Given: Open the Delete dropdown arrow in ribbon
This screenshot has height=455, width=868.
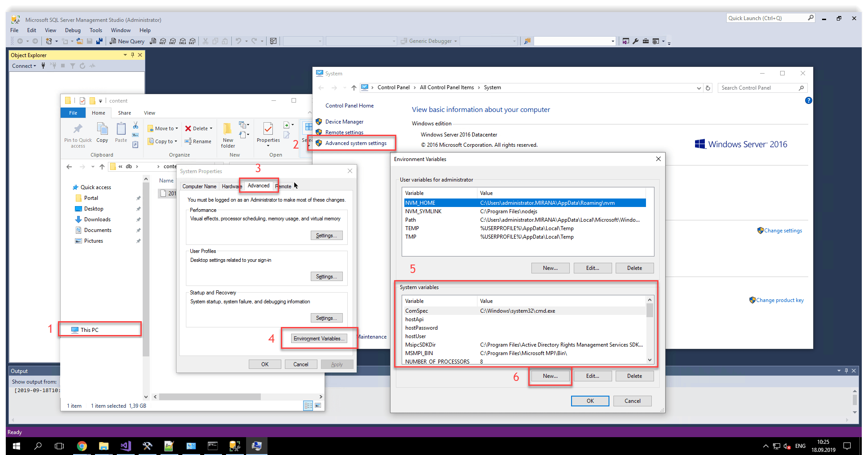Looking at the screenshot, I should pyautogui.click(x=211, y=128).
